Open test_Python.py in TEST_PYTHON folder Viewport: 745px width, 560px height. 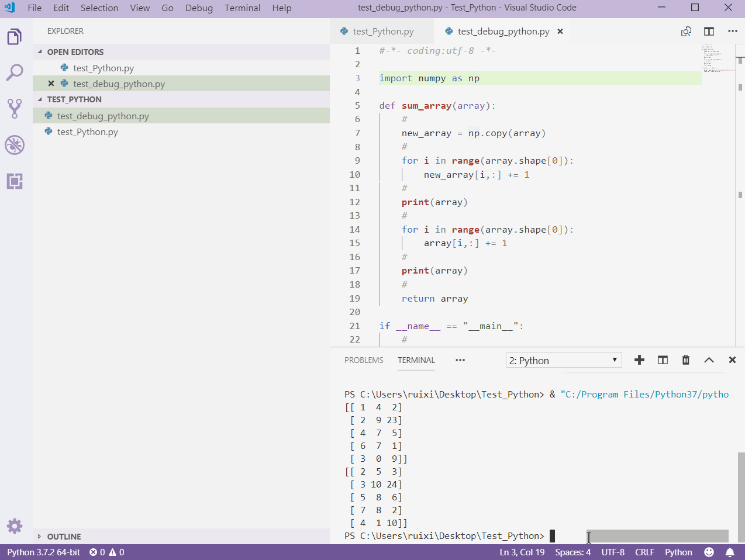click(181, 132)
